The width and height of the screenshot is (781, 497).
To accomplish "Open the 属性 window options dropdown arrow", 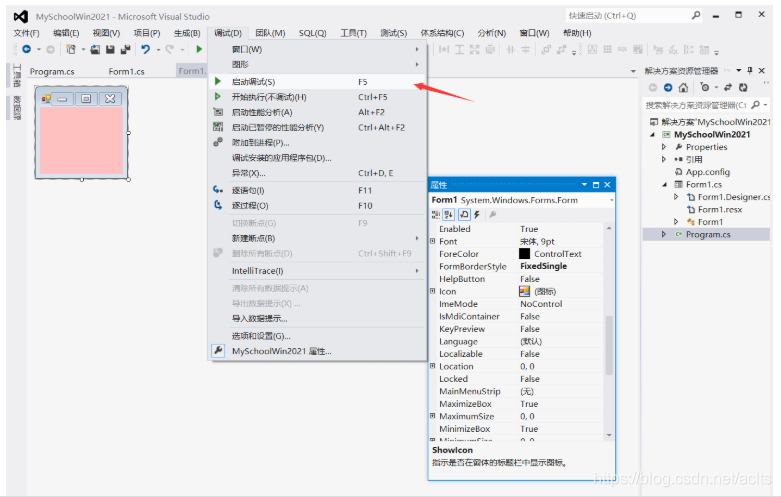I will (584, 185).
